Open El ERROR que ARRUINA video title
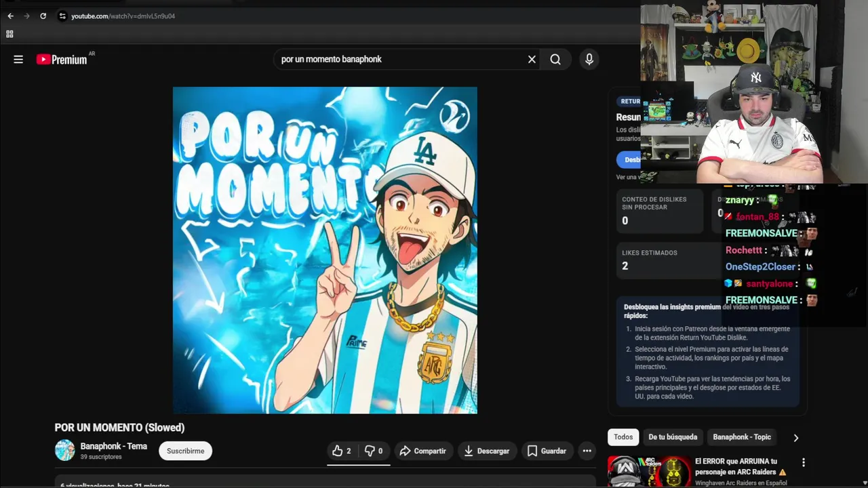The width and height of the screenshot is (868, 488). click(741, 466)
